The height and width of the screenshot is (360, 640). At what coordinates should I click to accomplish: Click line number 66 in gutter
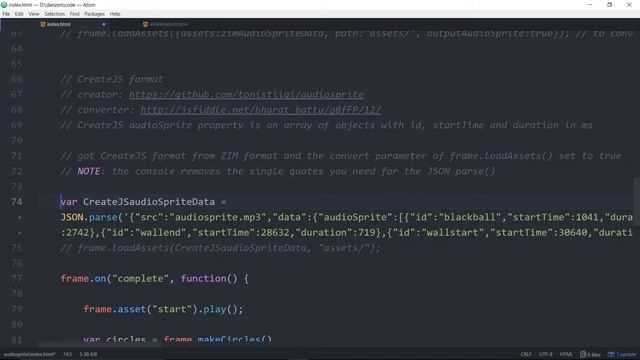[x=17, y=79]
